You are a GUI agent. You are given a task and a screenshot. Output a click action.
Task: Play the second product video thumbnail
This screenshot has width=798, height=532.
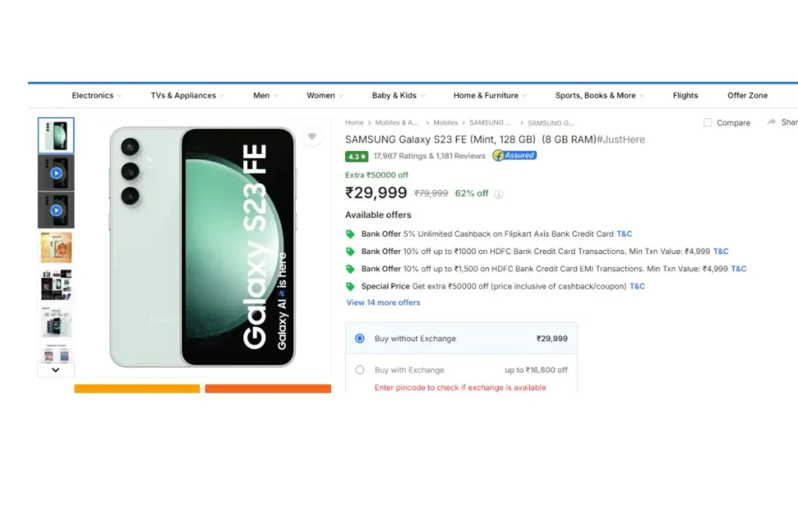pos(56,210)
